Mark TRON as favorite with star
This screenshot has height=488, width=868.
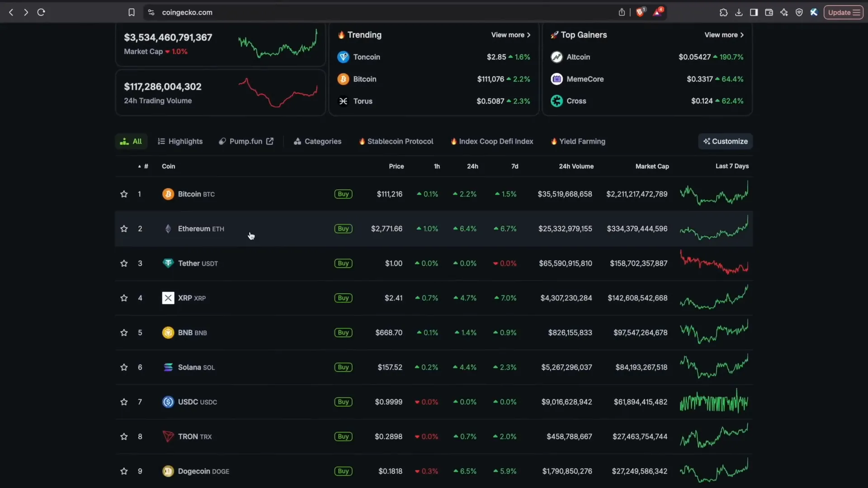(x=124, y=436)
